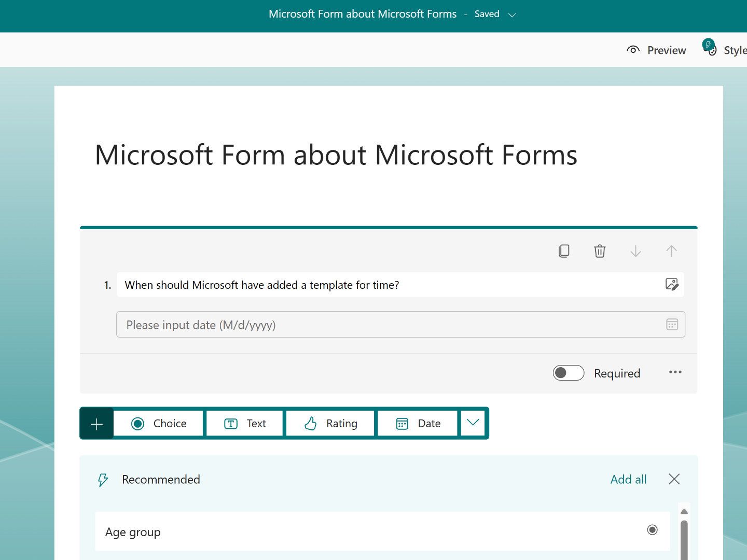Toggle the Required switch
Image resolution: width=747 pixels, height=560 pixels.
(569, 373)
